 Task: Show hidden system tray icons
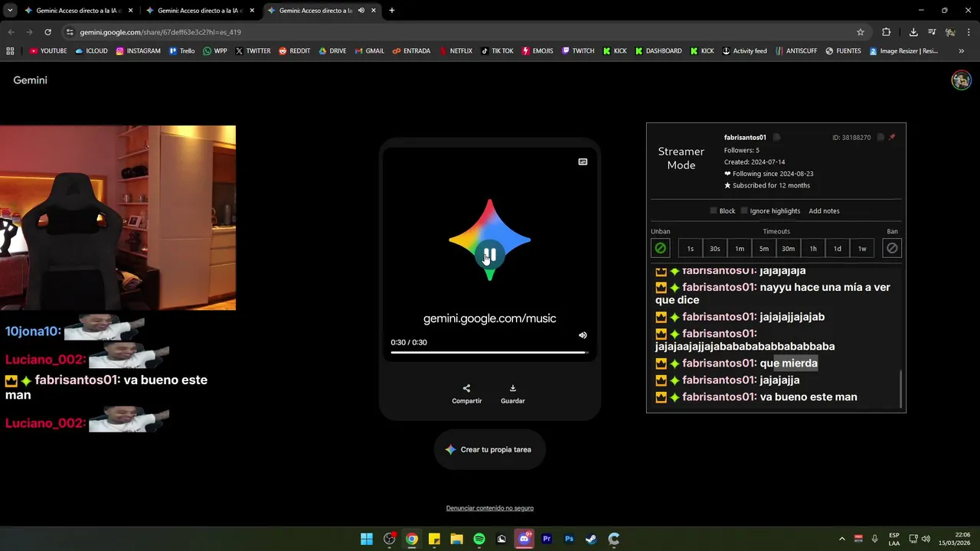tap(842, 539)
